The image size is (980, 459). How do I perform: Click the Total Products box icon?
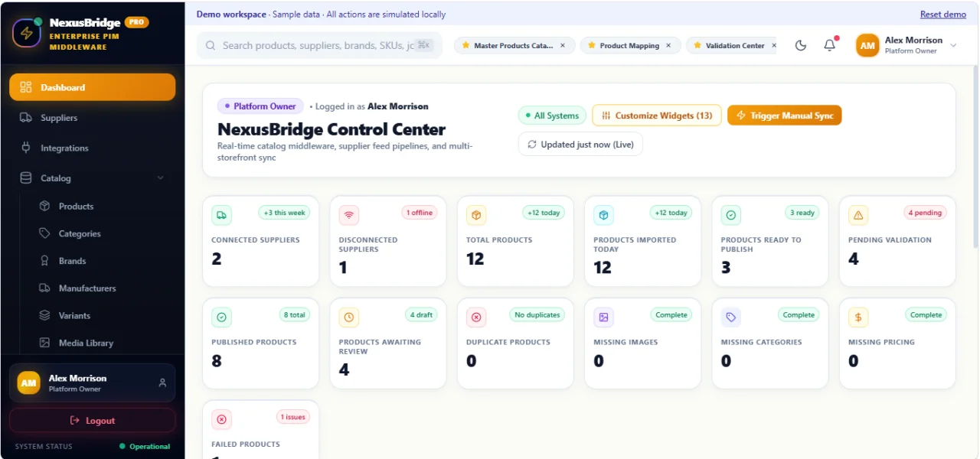476,215
